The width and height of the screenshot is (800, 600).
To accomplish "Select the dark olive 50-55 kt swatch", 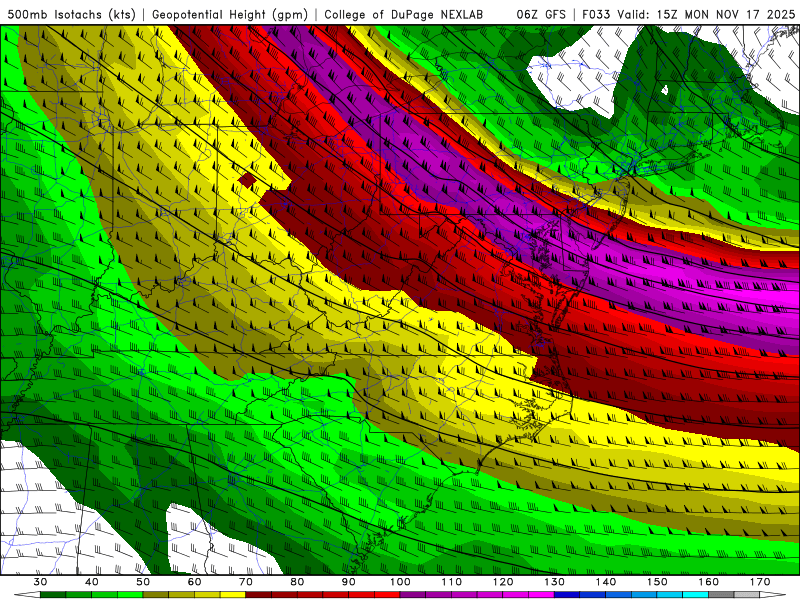I will pos(156,595).
